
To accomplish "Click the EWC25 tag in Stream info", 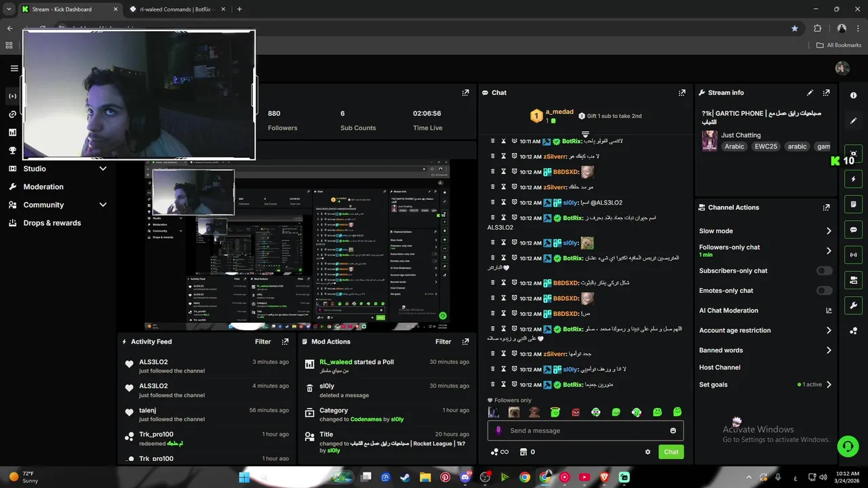I will pos(766,146).
